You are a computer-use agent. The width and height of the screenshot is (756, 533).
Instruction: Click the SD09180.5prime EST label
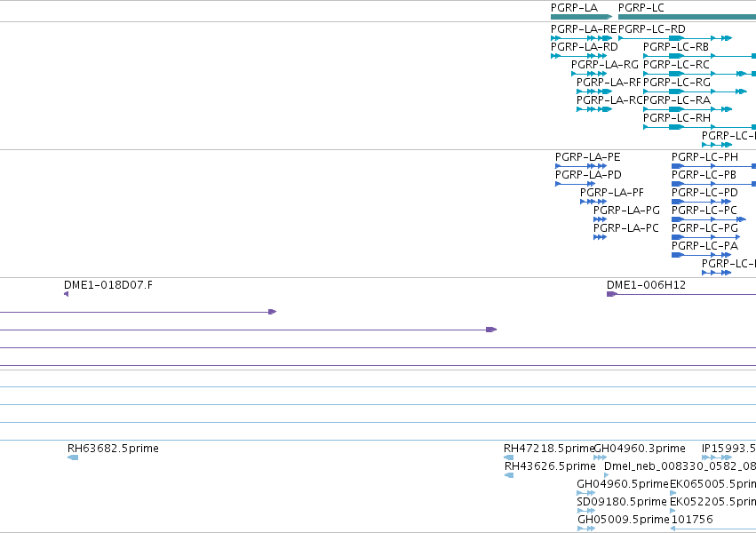click(622, 502)
